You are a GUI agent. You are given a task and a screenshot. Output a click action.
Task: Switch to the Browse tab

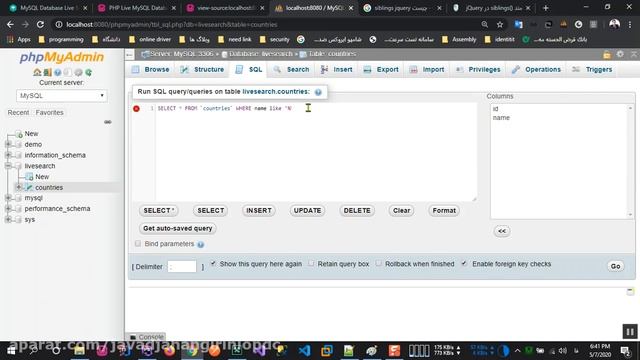[151, 70]
